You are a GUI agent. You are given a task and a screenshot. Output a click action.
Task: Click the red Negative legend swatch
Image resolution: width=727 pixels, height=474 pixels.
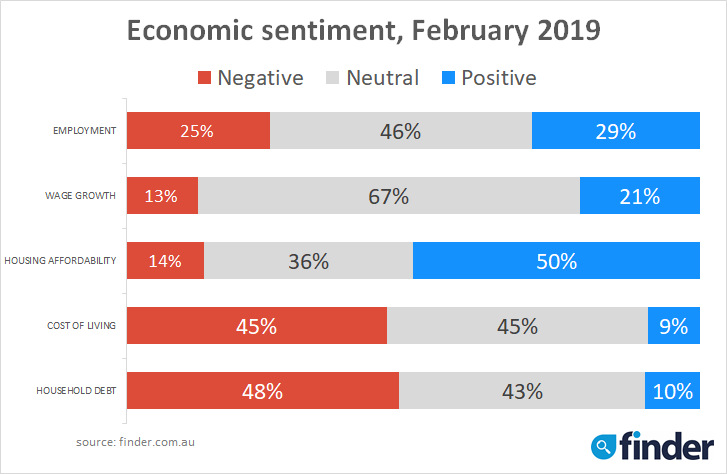(x=205, y=78)
